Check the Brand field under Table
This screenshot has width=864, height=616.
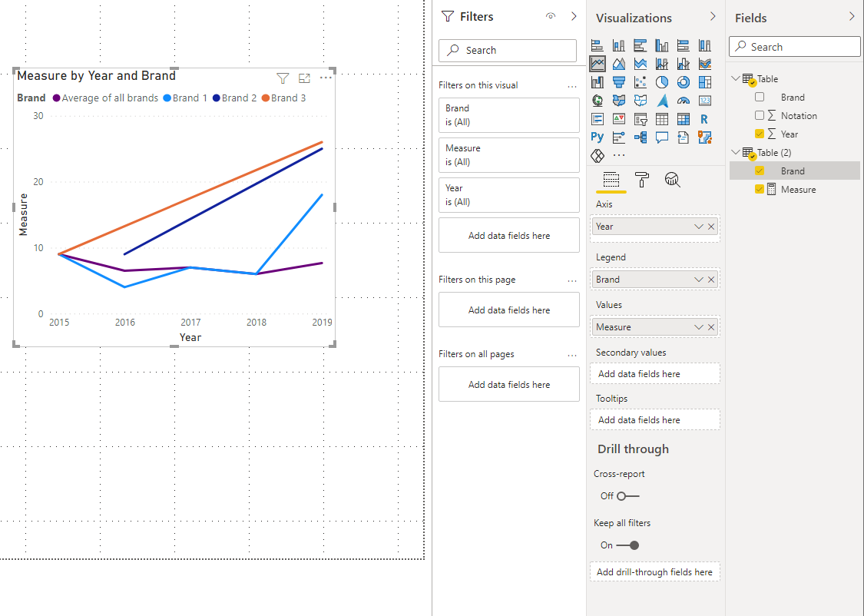(x=760, y=97)
